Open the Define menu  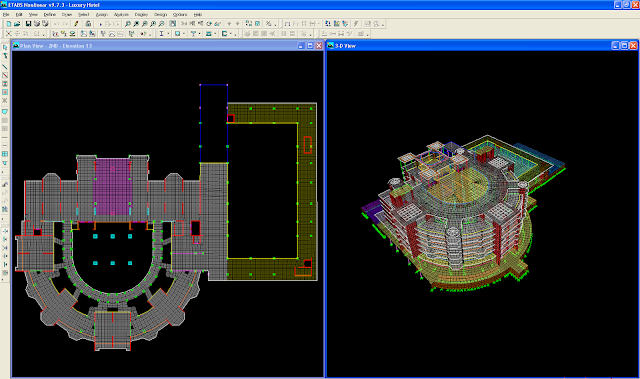[49, 14]
